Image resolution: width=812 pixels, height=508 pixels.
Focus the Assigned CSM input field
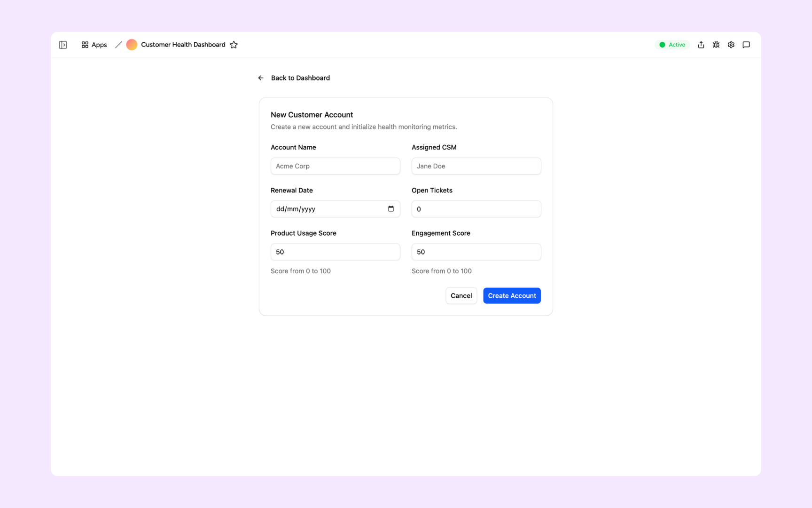point(476,166)
